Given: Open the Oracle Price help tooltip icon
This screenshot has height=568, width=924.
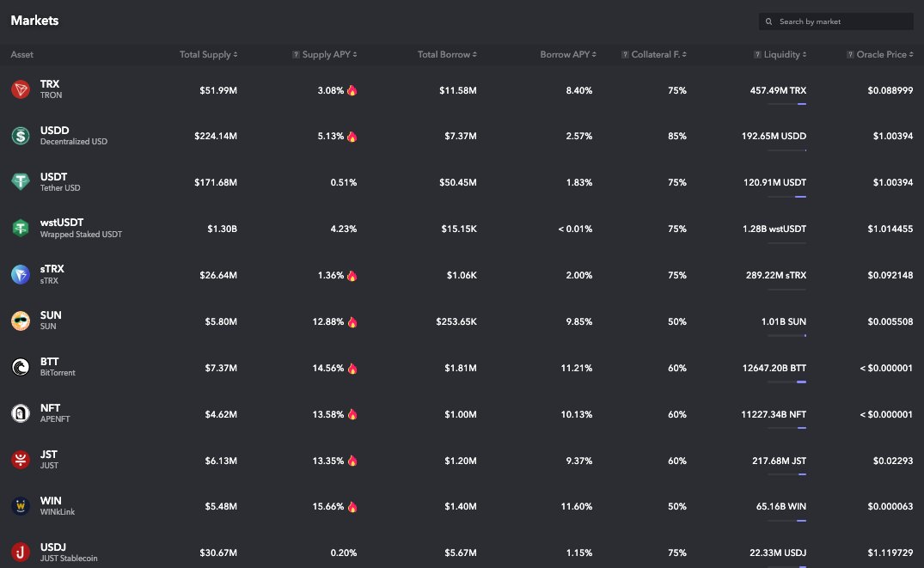Looking at the screenshot, I should [x=850, y=55].
